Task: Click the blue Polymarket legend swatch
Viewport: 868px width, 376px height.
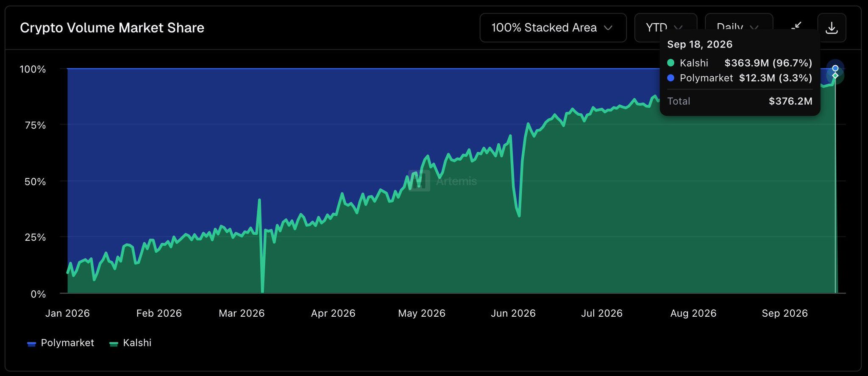Action: point(31,344)
